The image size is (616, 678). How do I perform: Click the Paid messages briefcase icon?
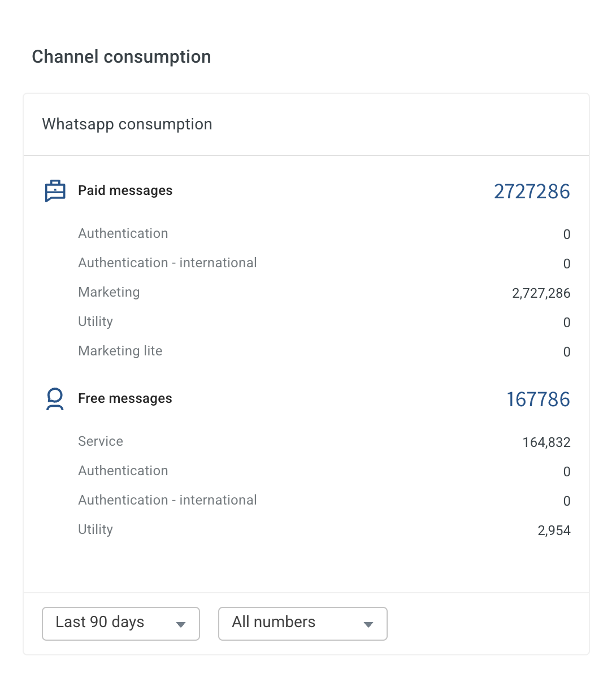[x=55, y=191]
